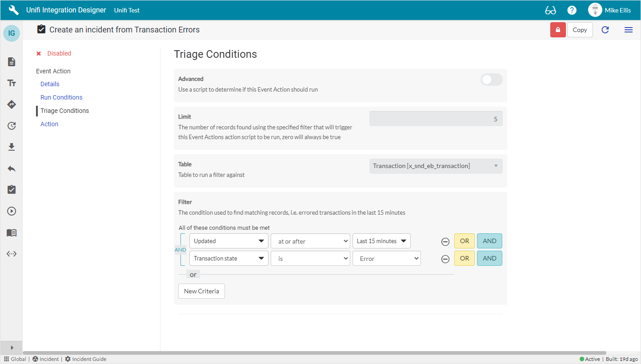Click the New Criteria button
This screenshot has width=641, height=364.
(201, 291)
